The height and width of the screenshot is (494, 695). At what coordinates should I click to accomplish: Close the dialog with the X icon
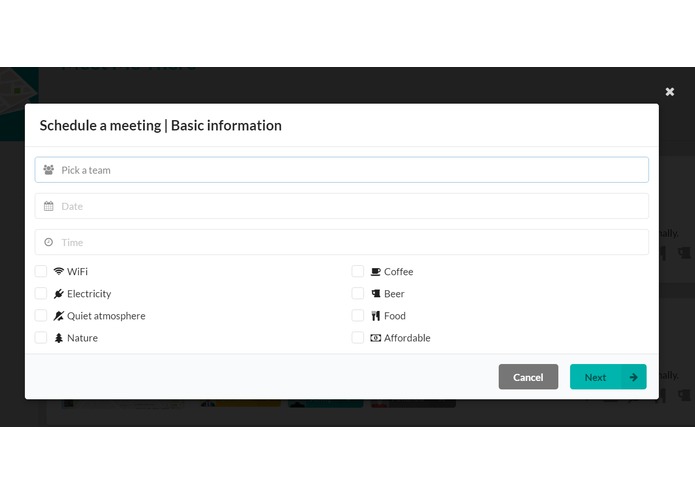tap(670, 92)
